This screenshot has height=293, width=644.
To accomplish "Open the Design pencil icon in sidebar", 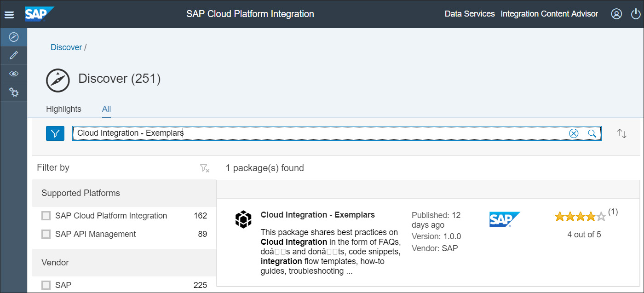I will (14, 56).
